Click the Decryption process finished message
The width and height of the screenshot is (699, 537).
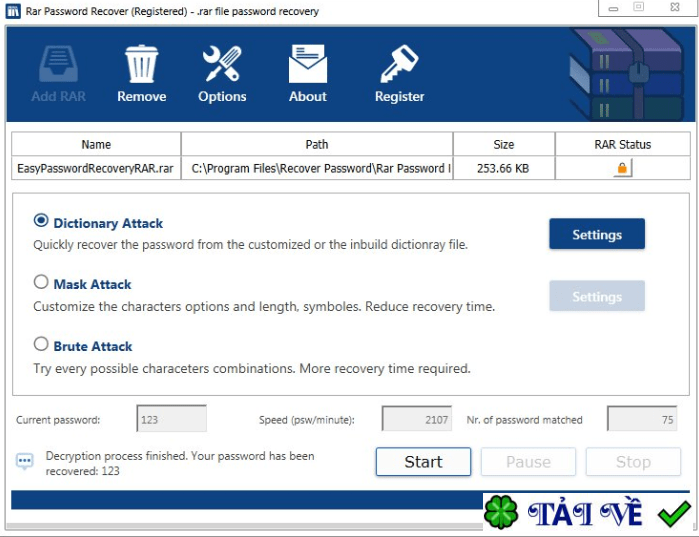click(x=180, y=463)
